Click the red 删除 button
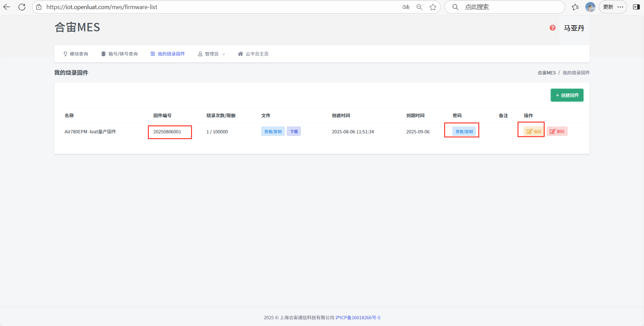The height and width of the screenshot is (326, 644). click(557, 131)
